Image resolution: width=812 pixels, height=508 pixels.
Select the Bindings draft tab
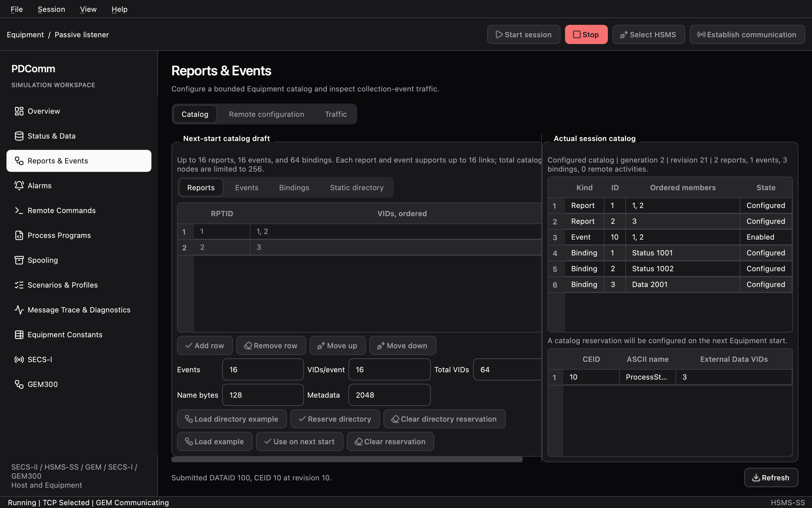pos(294,188)
